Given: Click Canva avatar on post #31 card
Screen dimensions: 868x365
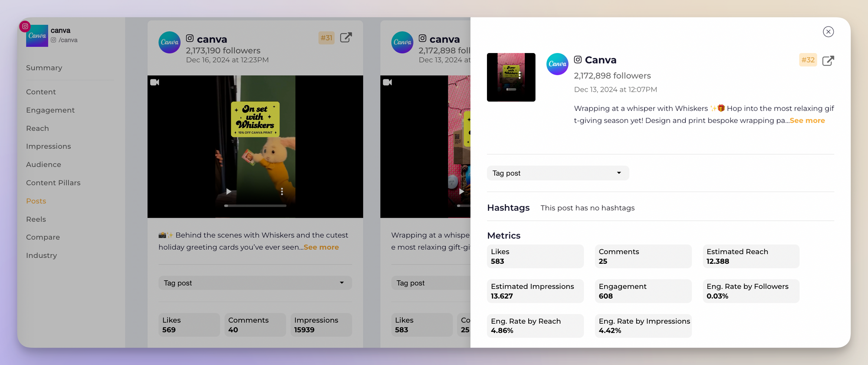Looking at the screenshot, I should coord(169,42).
